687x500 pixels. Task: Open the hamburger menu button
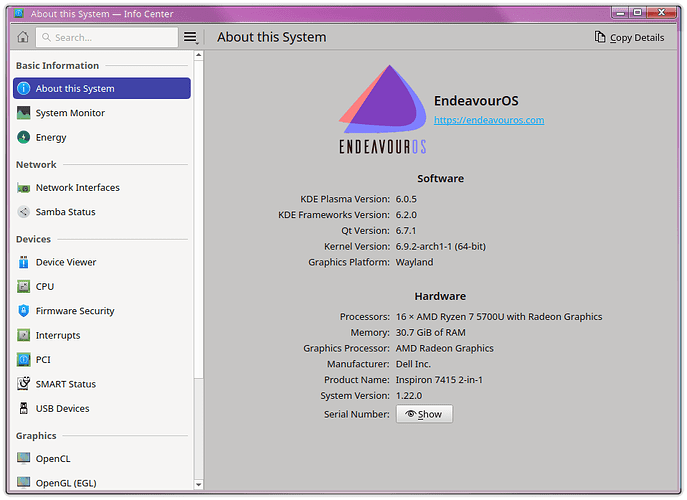190,37
